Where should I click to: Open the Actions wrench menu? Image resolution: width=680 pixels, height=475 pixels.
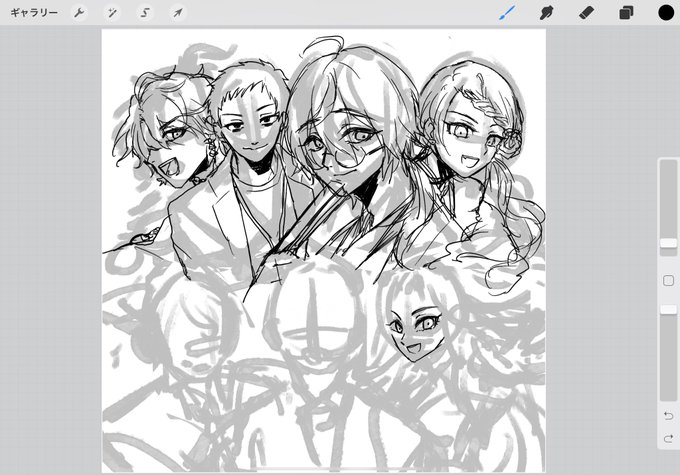click(79, 13)
